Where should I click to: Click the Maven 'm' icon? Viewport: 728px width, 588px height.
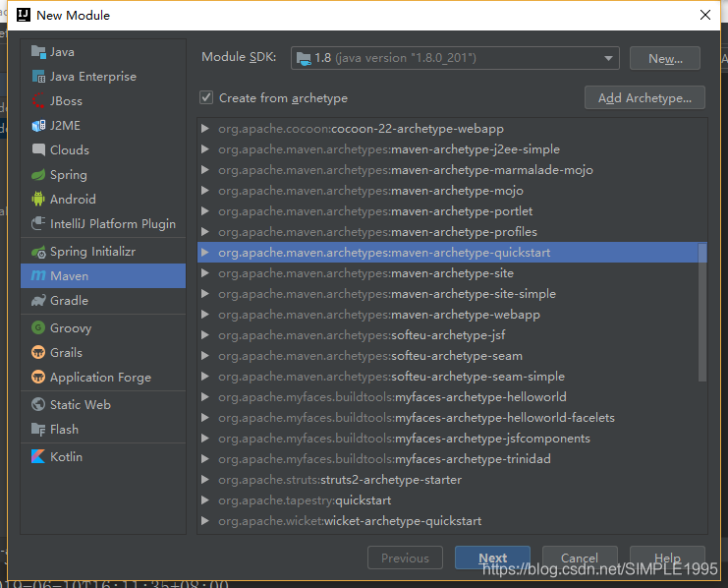[38, 275]
